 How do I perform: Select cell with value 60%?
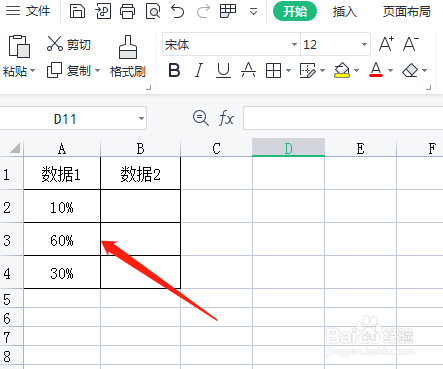(62, 240)
